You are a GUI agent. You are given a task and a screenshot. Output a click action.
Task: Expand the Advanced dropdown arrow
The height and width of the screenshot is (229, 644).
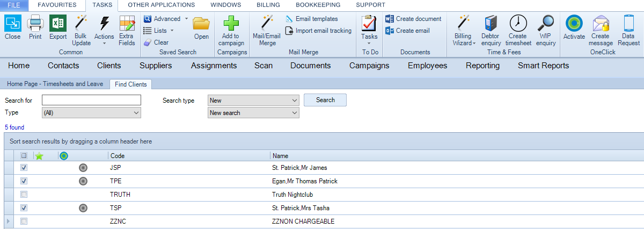tap(186, 19)
